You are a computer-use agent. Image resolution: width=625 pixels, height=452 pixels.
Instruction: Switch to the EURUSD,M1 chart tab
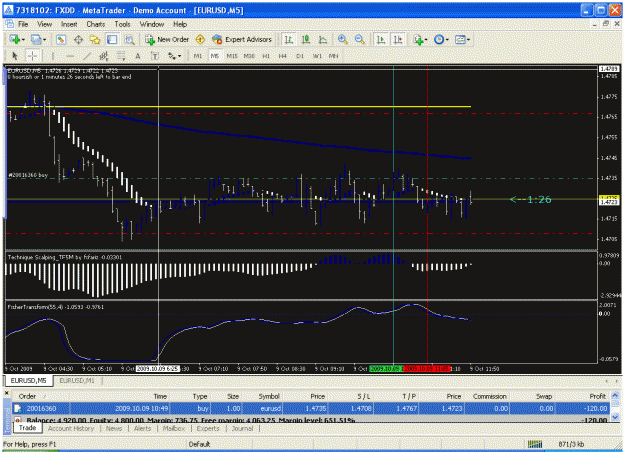pyautogui.click(x=77, y=381)
